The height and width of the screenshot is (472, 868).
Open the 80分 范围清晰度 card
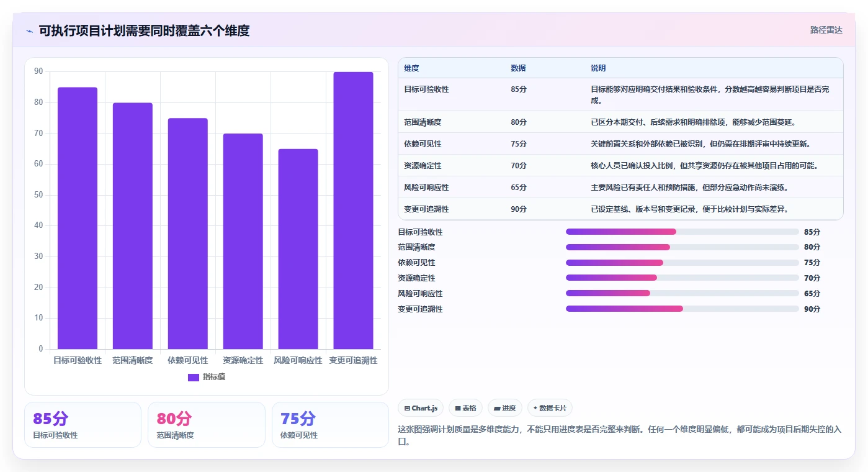[x=207, y=425]
